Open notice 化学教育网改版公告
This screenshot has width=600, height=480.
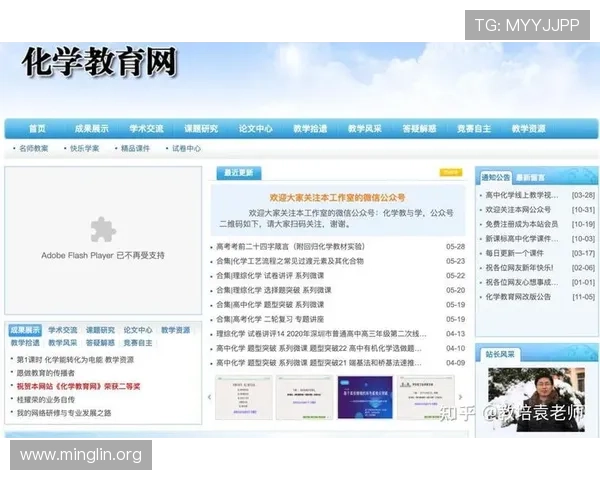tap(518, 297)
